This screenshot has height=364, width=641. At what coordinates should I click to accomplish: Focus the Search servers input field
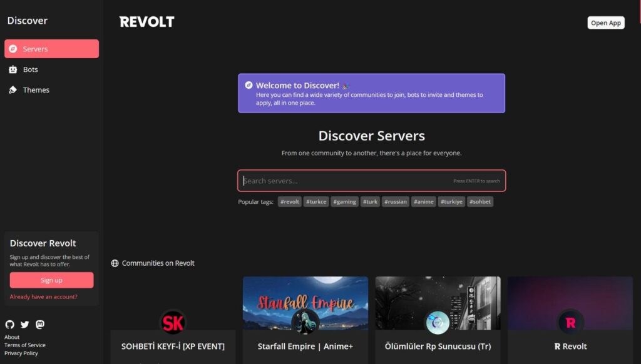click(372, 181)
